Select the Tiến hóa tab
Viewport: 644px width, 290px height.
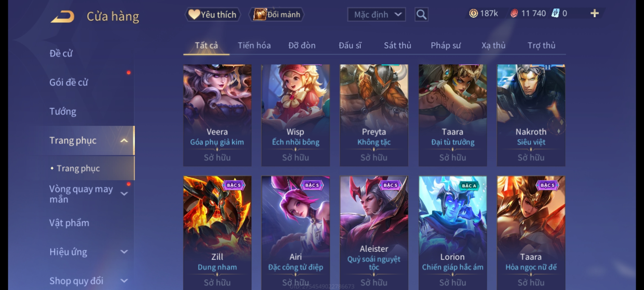click(x=254, y=45)
